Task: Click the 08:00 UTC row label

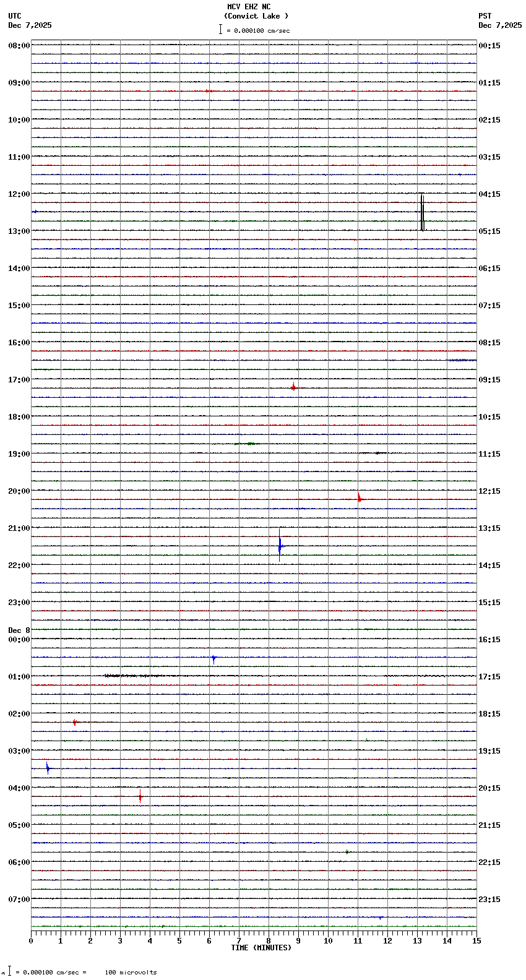Action: (19, 46)
